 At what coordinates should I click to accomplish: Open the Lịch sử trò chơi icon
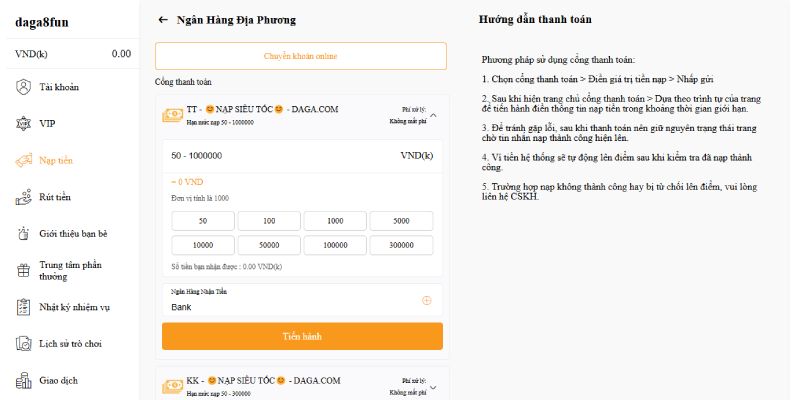click(x=23, y=343)
